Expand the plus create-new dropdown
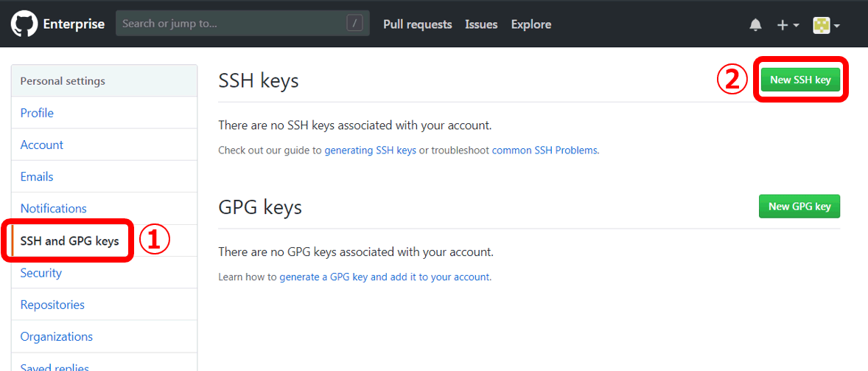 click(787, 24)
